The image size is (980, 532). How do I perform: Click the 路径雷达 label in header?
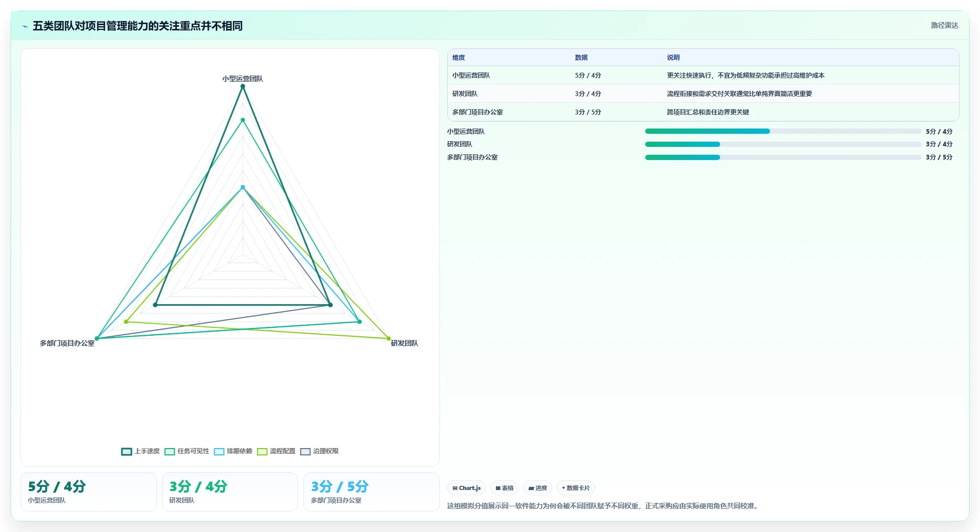[944, 25]
